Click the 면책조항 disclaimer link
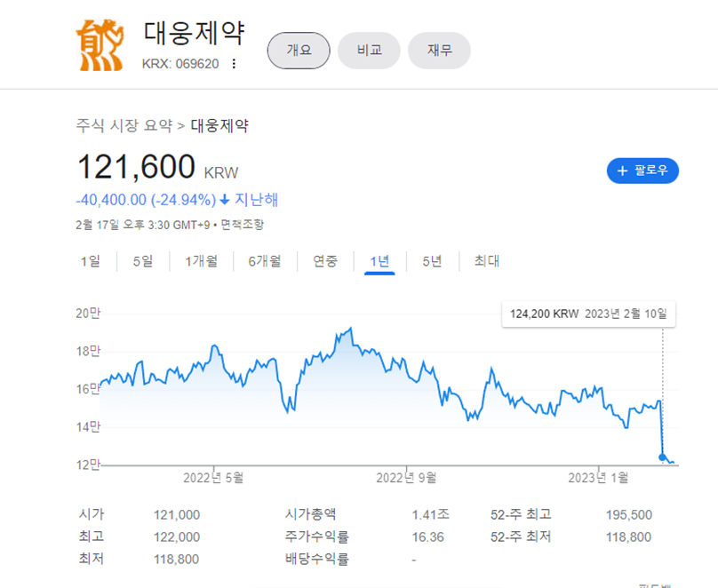Screen dimensions: 718x588 click(x=243, y=225)
